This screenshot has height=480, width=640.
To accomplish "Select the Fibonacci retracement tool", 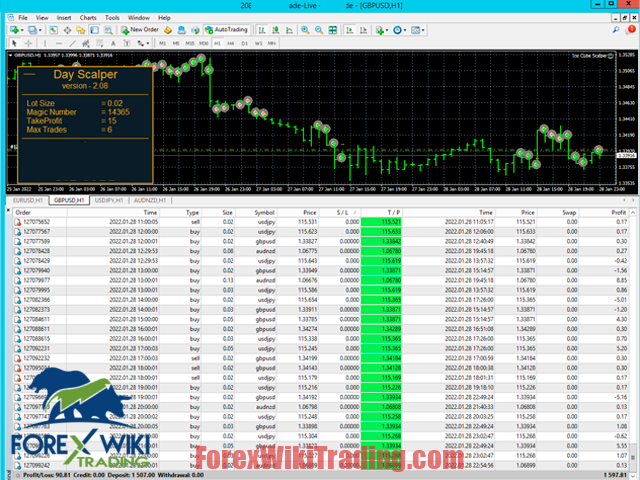I will [x=99, y=43].
